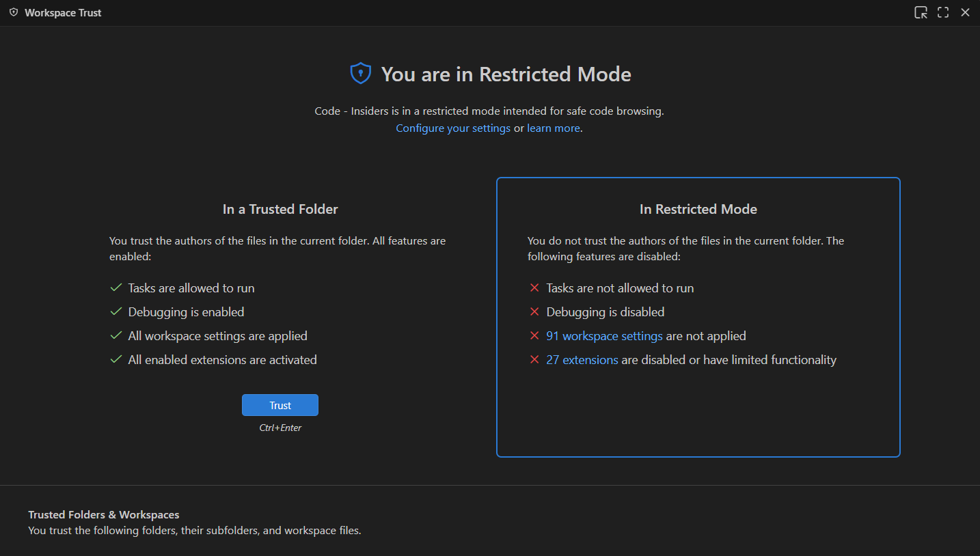
Task: Click the red X beside 27 extensions
Action: (x=534, y=359)
